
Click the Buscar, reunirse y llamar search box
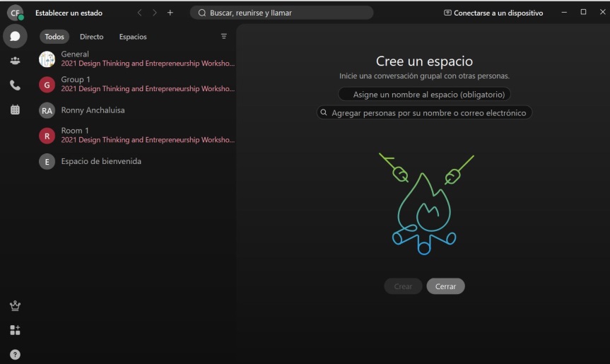281,13
